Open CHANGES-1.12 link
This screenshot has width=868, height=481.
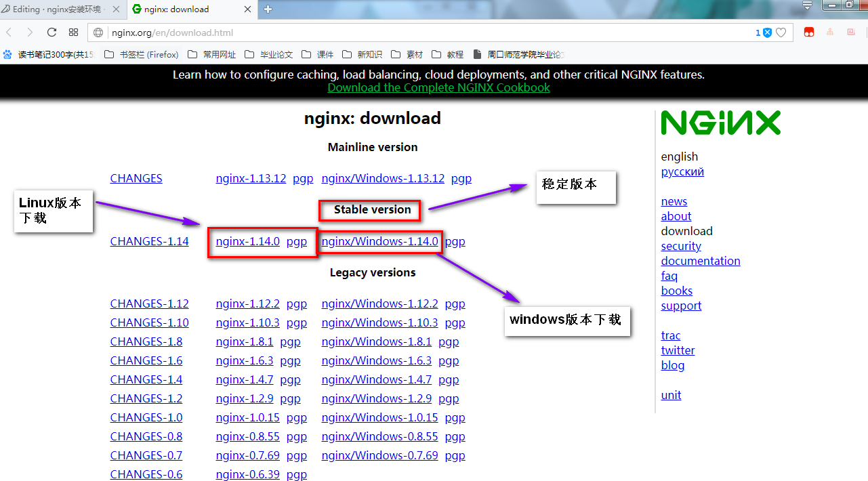coord(149,304)
